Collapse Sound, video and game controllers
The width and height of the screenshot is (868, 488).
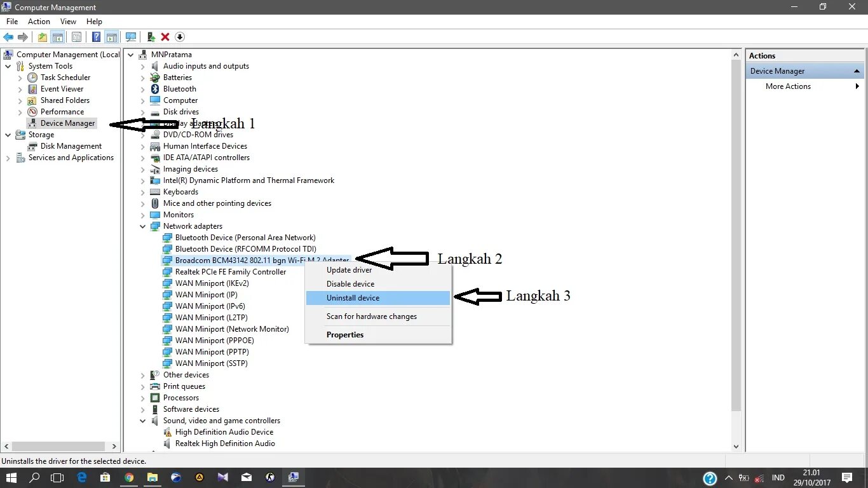pyautogui.click(x=143, y=421)
